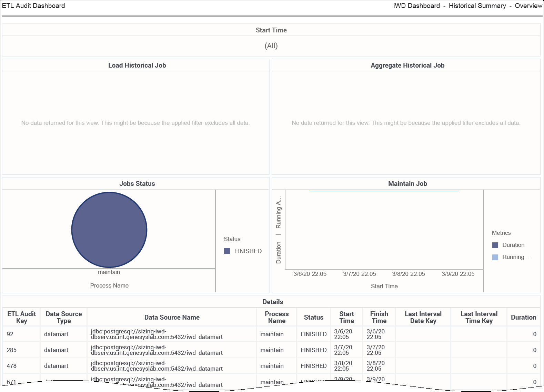Screen dimensions: 544x392
Task: Click the 3/6/20 22:05 axis label
Action: tap(310, 274)
